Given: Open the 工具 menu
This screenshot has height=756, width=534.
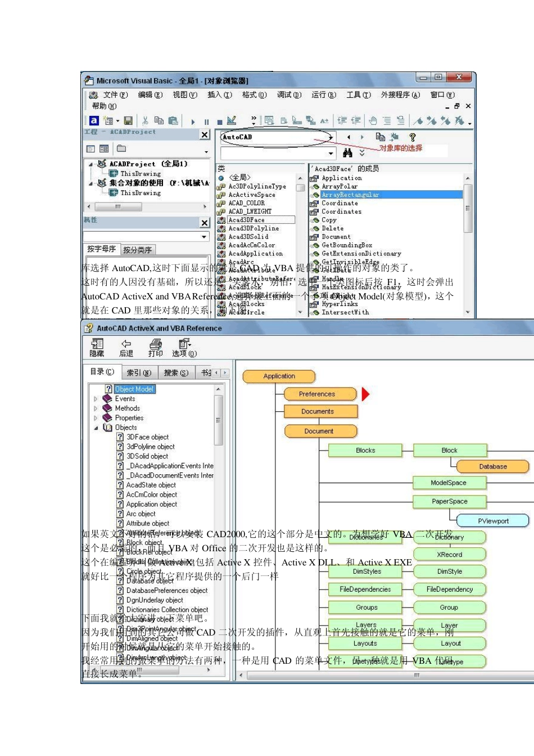Looking at the screenshot, I should 358,94.
